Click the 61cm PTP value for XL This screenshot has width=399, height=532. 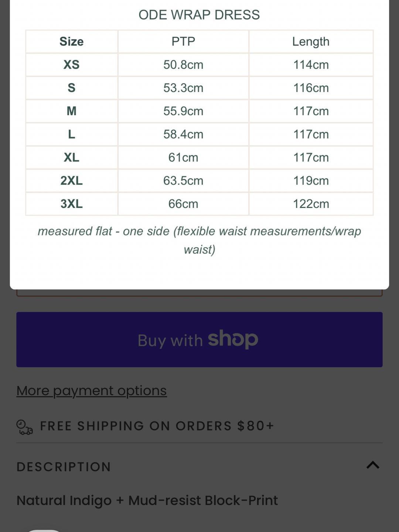[x=183, y=157]
